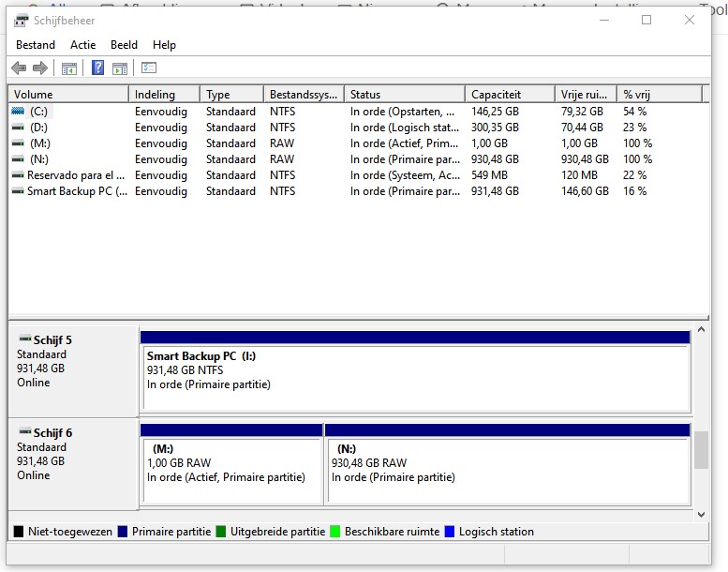Select the (D:) volume row

[x=39, y=128]
